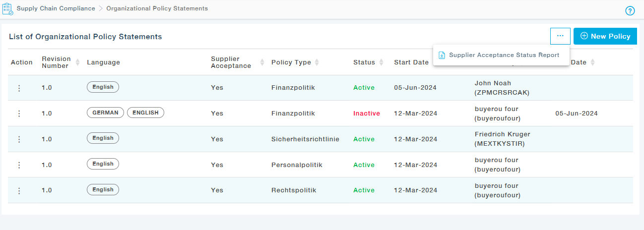Sort by Revision Number column
The width and height of the screenshot is (644, 230).
(x=77, y=62)
